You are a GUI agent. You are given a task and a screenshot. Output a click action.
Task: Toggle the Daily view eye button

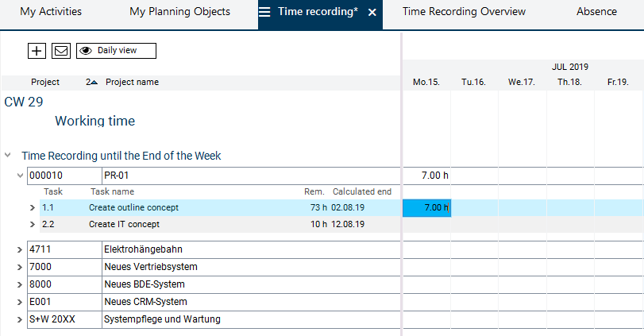(116, 51)
